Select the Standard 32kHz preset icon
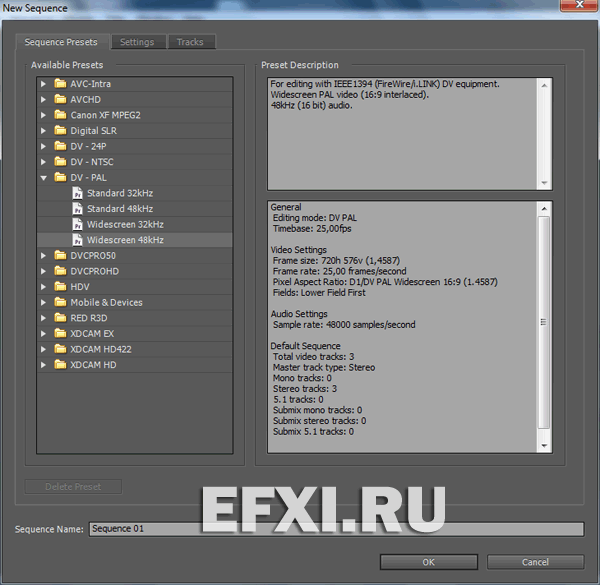The width and height of the screenshot is (600, 585). point(77,193)
